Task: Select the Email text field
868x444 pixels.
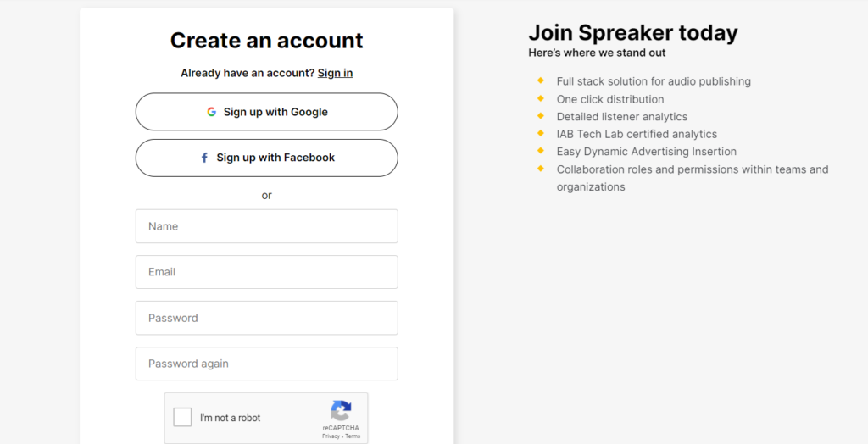Action: [266, 272]
